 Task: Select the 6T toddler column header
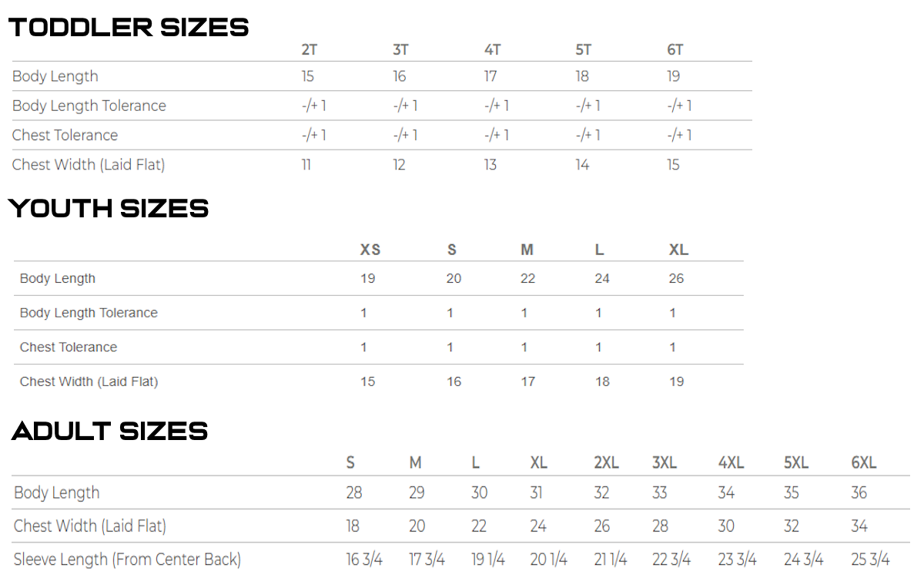tap(675, 50)
